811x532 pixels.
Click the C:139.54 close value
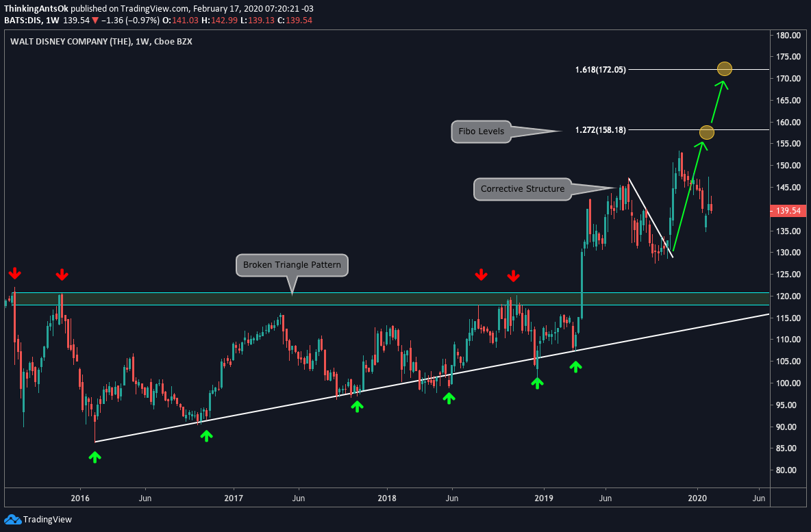295,21
